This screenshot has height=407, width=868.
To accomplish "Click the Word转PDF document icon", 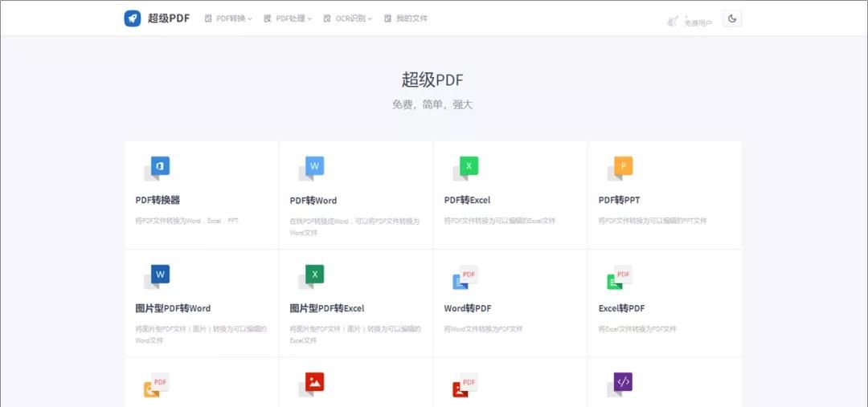I will pyautogui.click(x=465, y=278).
